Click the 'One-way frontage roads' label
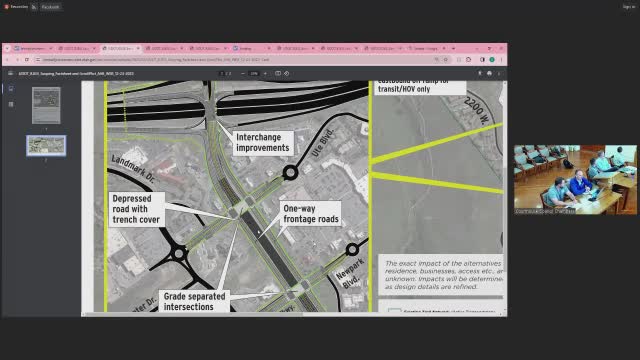Image resolution: width=640 pixels, height=360 pixels. pos(311,214)
